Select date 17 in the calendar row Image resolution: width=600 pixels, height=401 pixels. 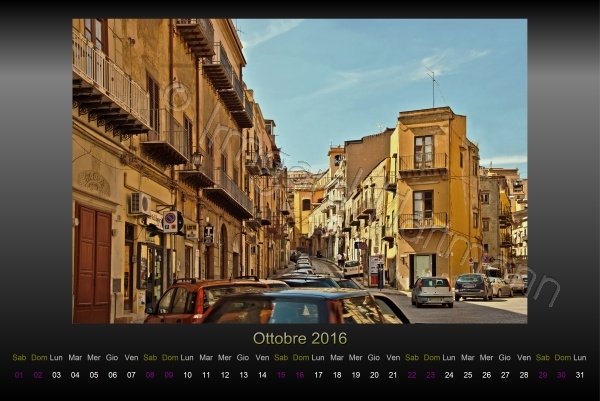click(x=318, y=375)
